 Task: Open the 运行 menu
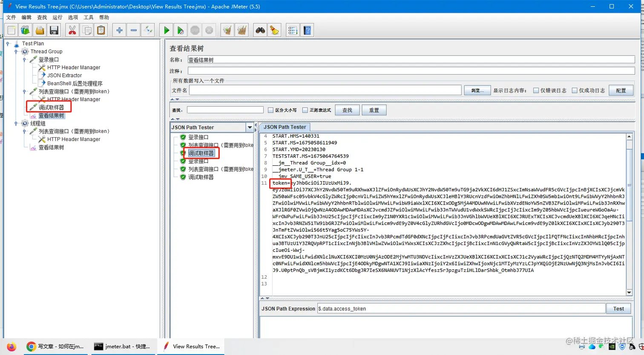point(57,17)
